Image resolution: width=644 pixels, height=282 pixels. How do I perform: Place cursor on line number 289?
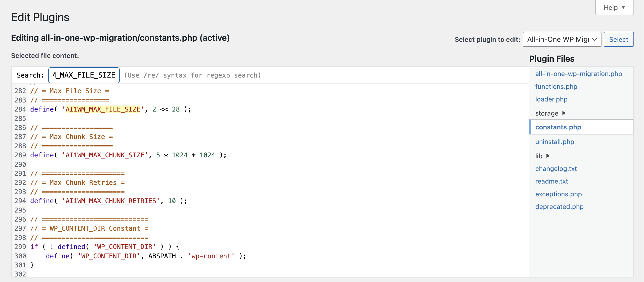coord(20,155)
